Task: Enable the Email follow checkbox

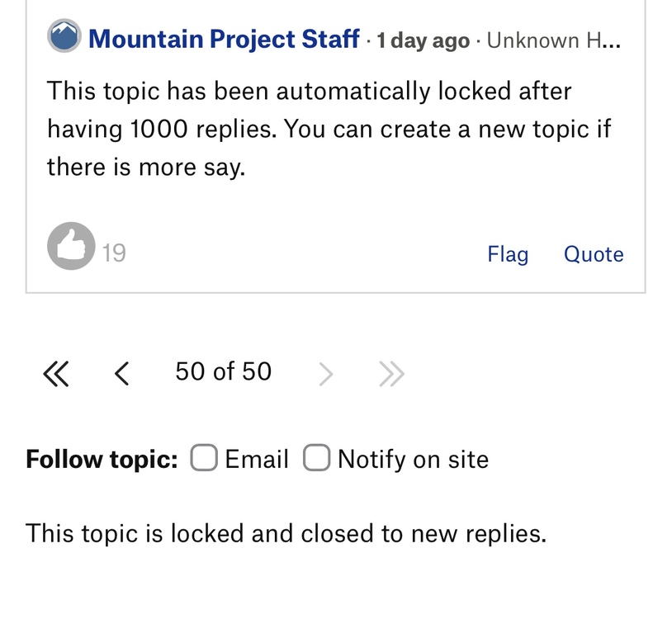Action: (x=204, y=458)
